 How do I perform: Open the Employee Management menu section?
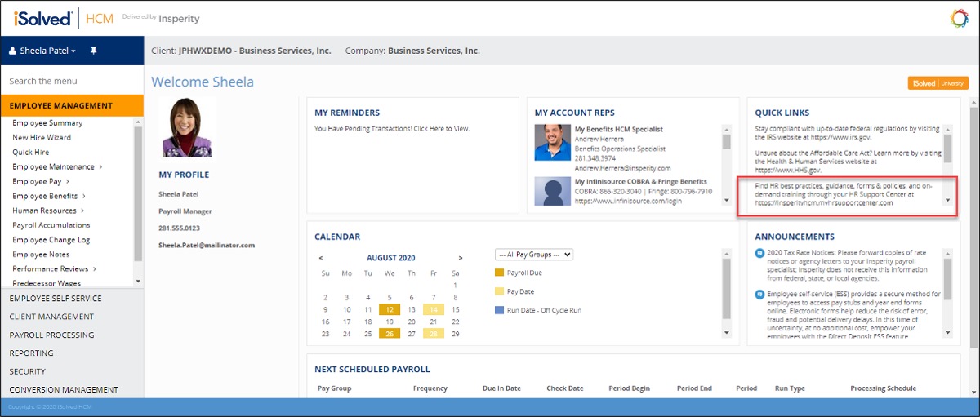point(72,105)
